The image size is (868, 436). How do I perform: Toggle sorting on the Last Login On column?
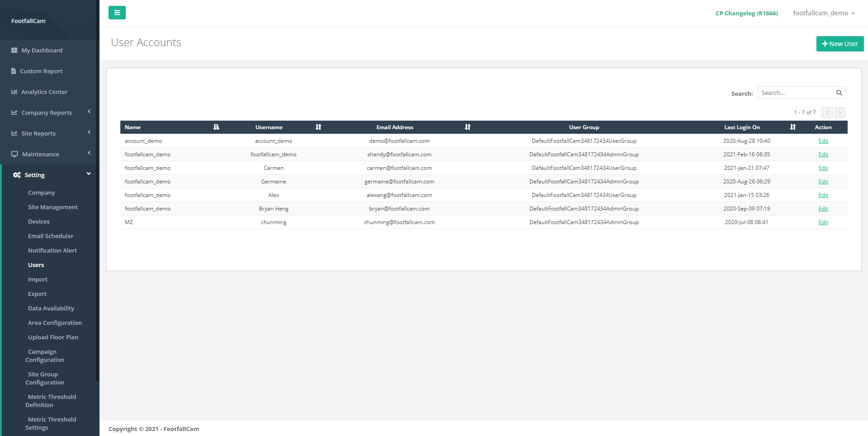(792, 127)
